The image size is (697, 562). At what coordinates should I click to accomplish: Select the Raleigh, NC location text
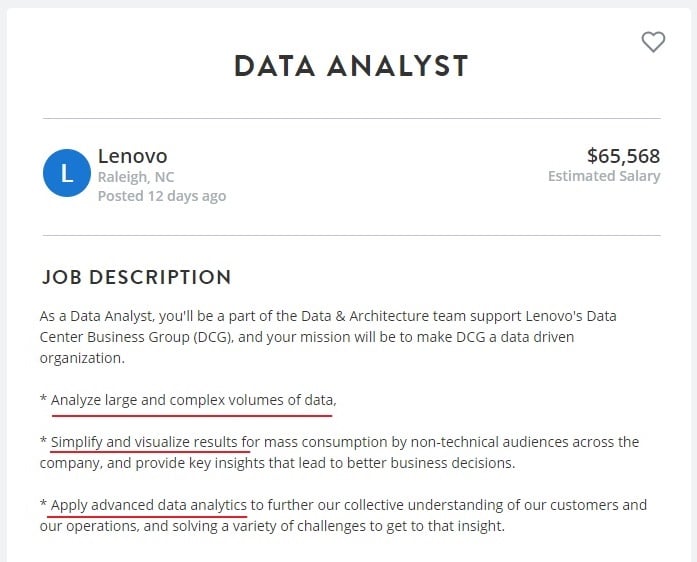[x=136, y=177]
